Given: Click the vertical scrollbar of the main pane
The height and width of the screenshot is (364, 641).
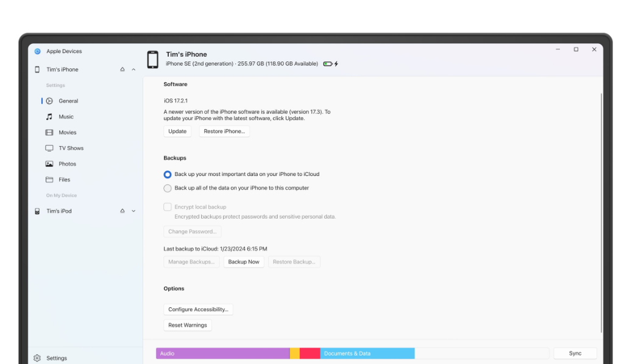Looking at the screenshot, I should click(x=601, y=212).
